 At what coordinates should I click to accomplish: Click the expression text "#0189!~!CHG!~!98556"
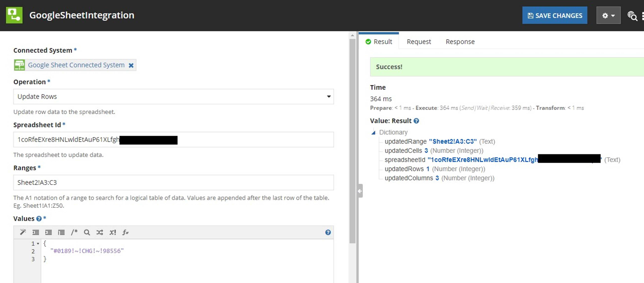[87, 251]
